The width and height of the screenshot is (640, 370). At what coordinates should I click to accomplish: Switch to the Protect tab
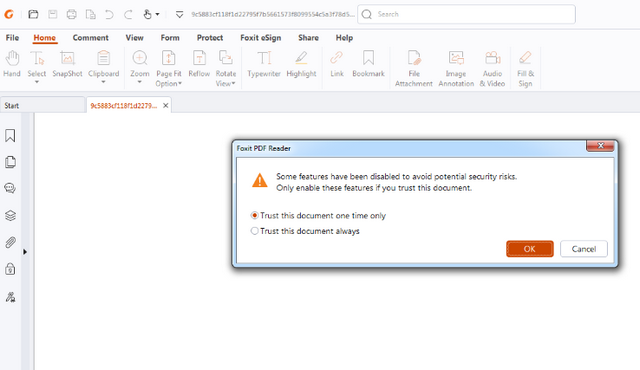[x=210, y=38]
